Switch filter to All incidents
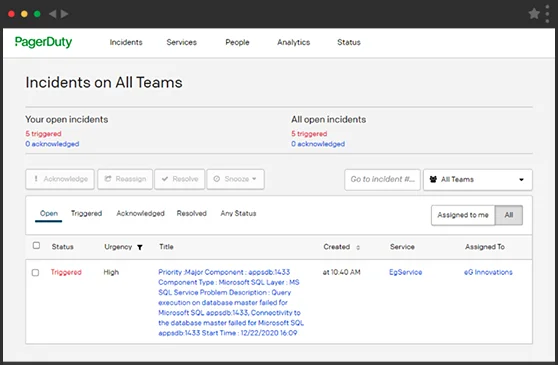This screenshot has width=558, height=365. (509, 215)
